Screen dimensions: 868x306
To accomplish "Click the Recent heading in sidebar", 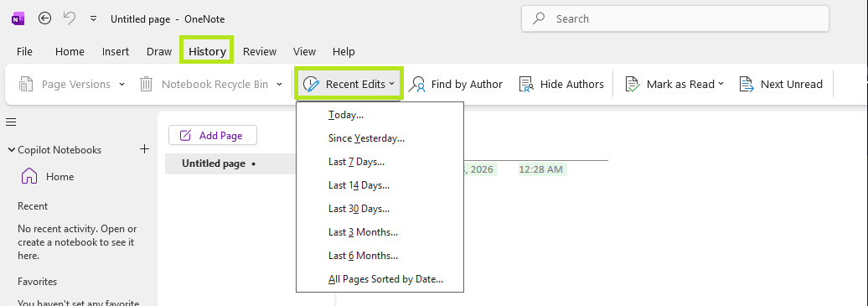I will [x=33, y=206].
